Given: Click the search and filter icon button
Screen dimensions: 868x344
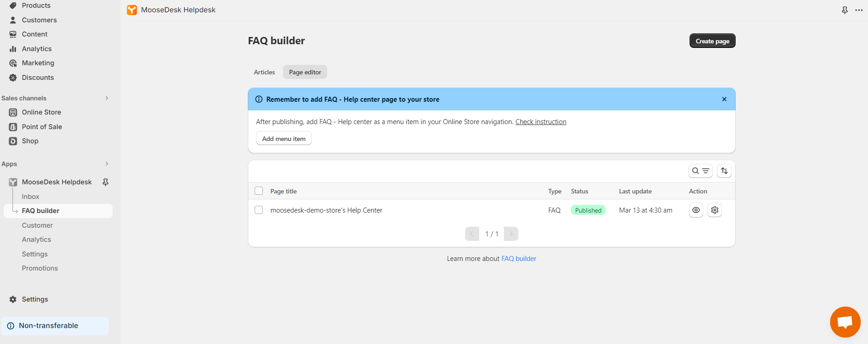Looking at the screenshot, I should [701, 171].
